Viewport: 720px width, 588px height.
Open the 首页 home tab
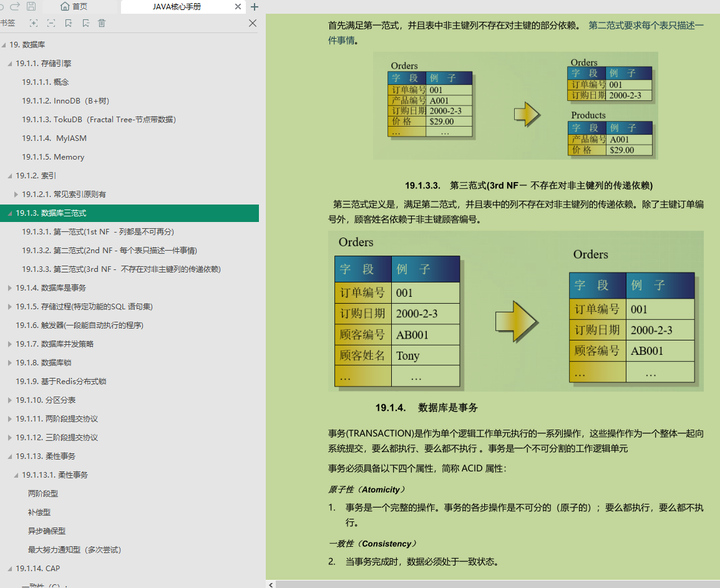pos(74,6)
